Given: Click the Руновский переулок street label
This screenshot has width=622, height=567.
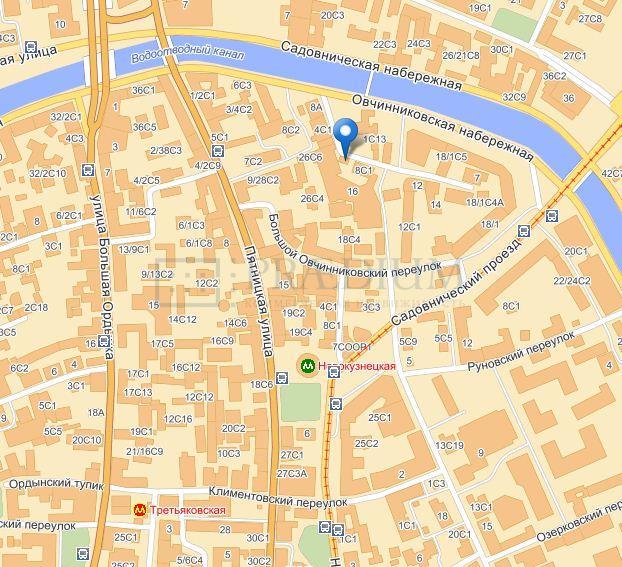Looking at the screenshot, I should [x=521, y=352].
